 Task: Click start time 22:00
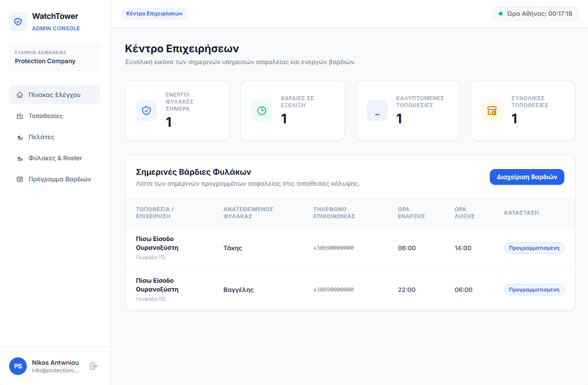click(406, 290)
